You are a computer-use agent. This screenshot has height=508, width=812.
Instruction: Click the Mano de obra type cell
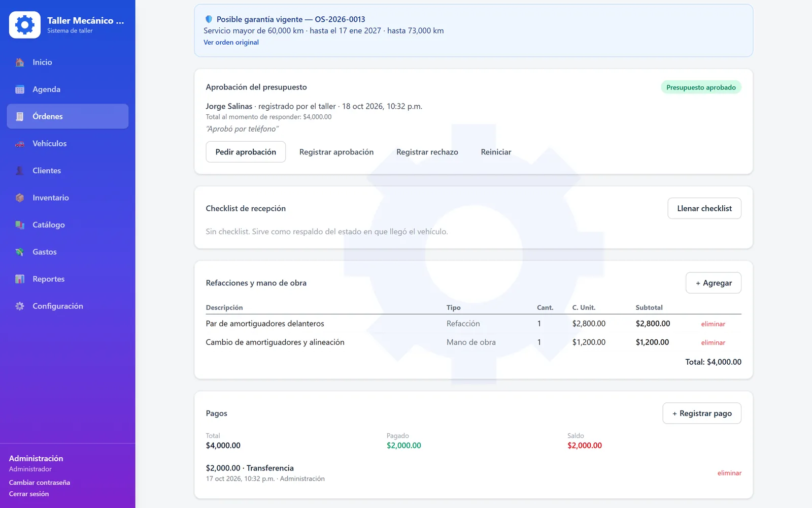471,342
